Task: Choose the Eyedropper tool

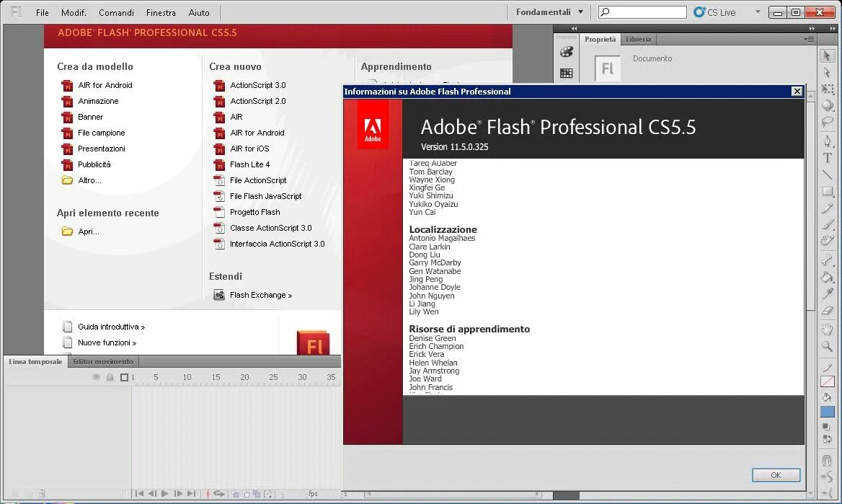Action: 828,293
